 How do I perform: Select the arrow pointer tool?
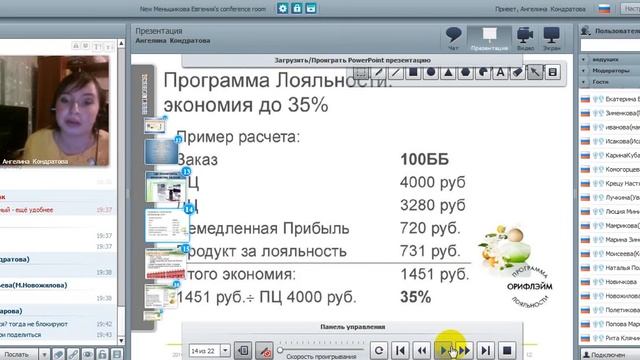(x=535, y=73)
